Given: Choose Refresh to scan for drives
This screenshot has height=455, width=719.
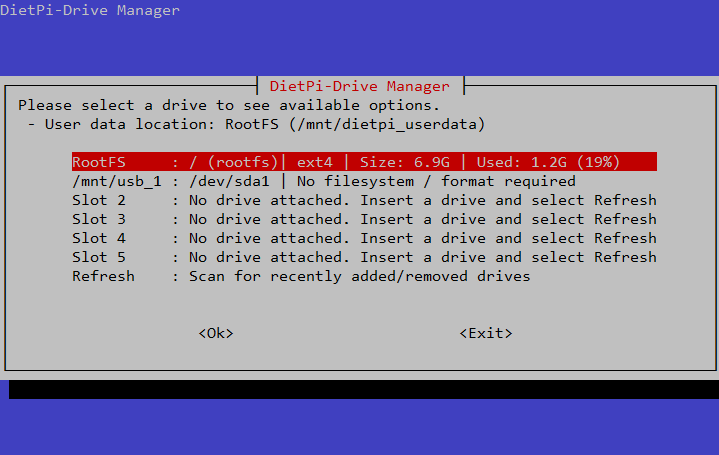Looking at the screenshot, I should [364, 276].
